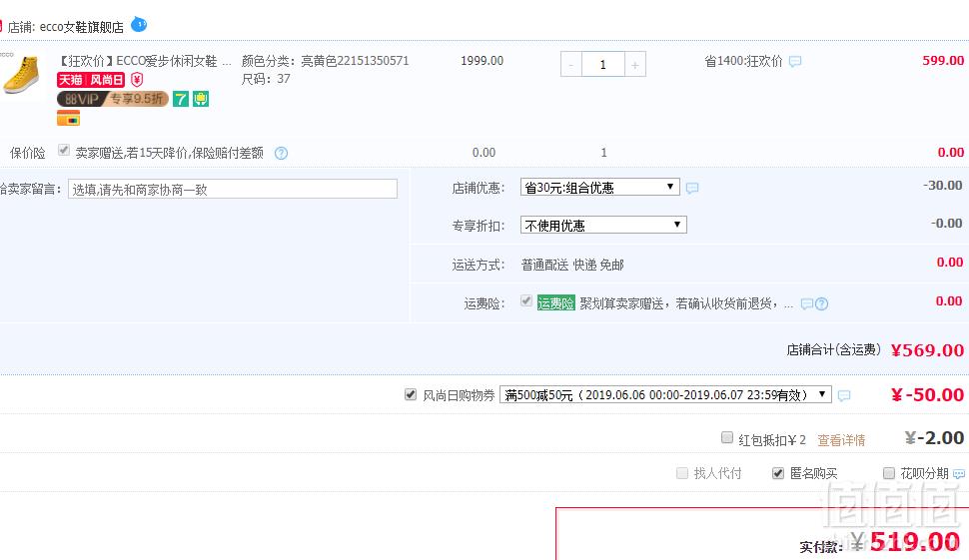The height and width of the screenshot is (560, 969).
Task: Click the comment icon next to 省1400:狂欢价
Action: pyautogui.click(x=795, y=61)
